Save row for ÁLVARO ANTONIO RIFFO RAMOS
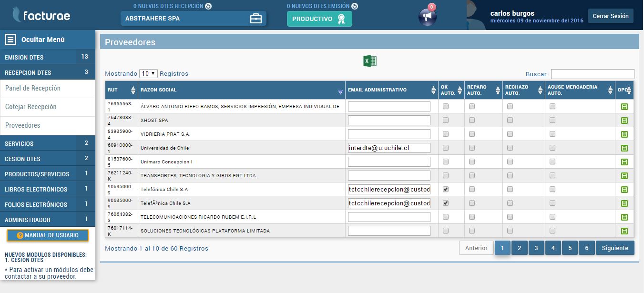The width and height of the screenshot is (644, 293). (x=624, y=107)
